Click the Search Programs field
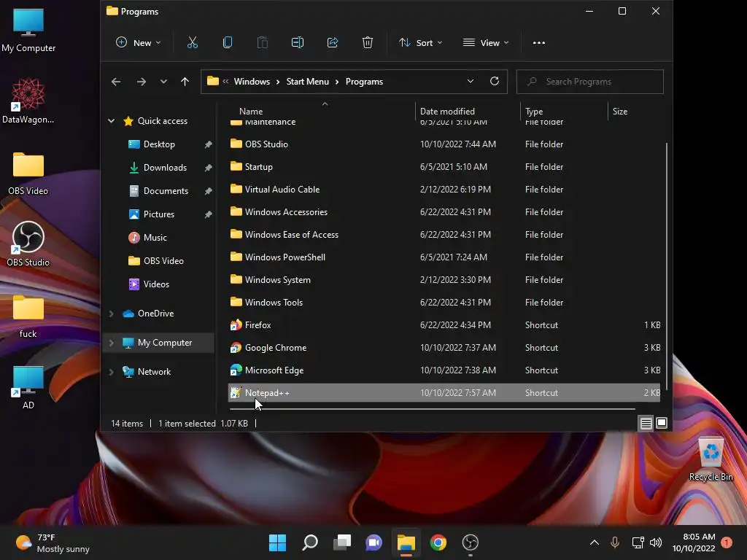The image size is (747, 560). coord(589,82)
